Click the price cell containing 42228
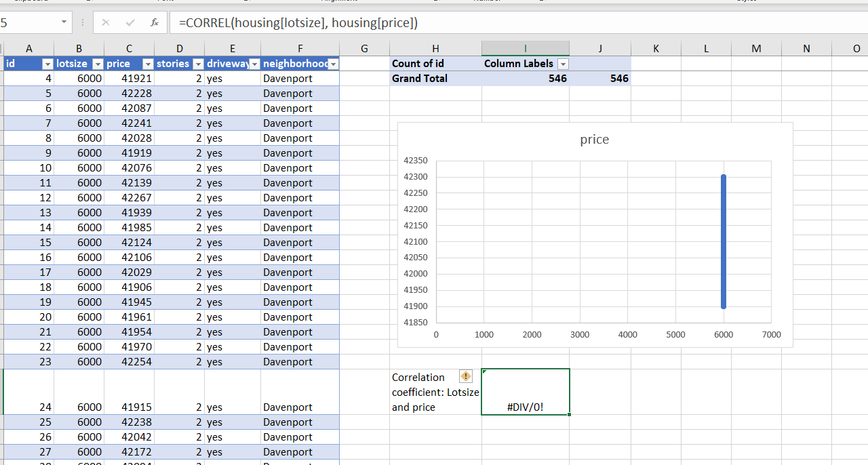The height and width of the screenshot is (465, 868). click(x=137, y=94)
